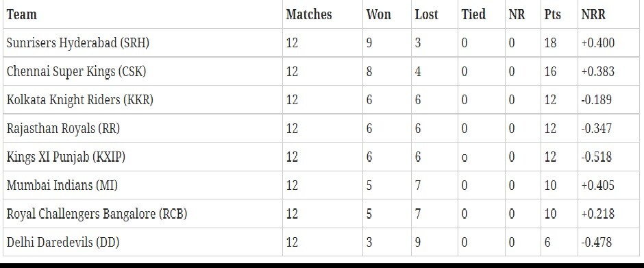The width and height of the screenshot is (644, 268).
Task: Click the Pts column header
Action: coord(552,14)
